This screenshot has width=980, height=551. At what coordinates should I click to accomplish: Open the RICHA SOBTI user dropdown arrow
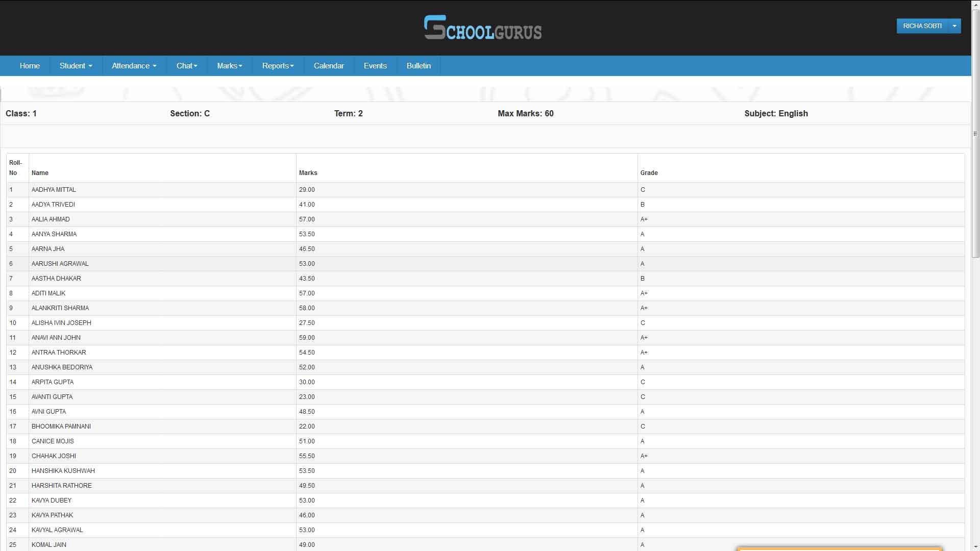(954, 26)
